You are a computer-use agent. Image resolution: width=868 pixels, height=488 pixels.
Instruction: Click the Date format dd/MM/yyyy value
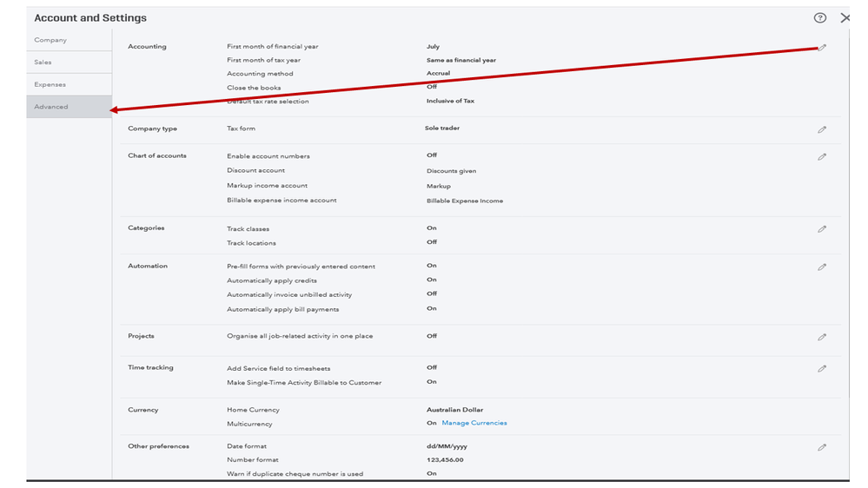[447, 446]
